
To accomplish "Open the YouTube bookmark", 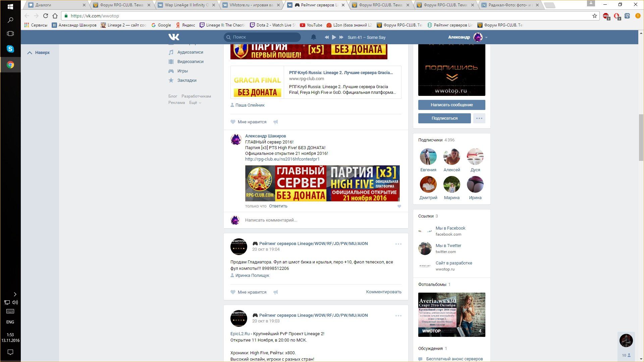I will click(x=311, y=25).
